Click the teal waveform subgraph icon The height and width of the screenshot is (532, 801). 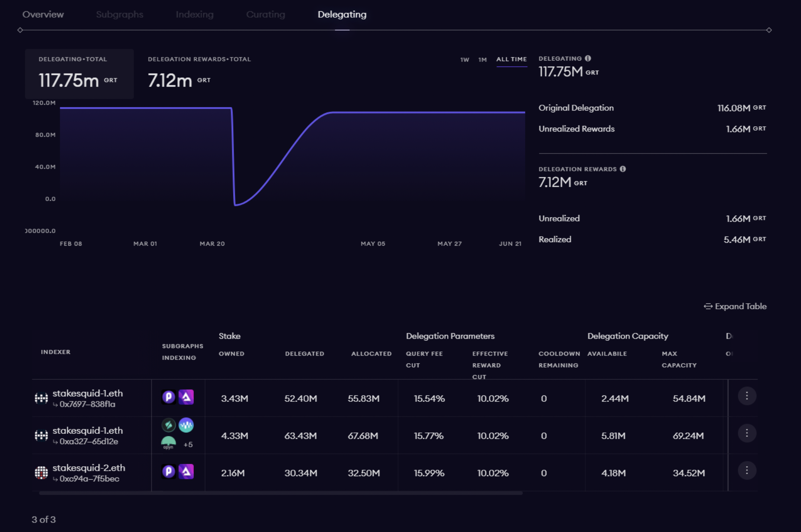186,425
